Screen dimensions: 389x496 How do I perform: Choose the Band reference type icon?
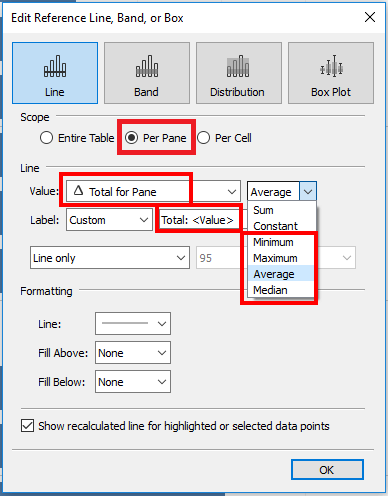click(147, 73)
